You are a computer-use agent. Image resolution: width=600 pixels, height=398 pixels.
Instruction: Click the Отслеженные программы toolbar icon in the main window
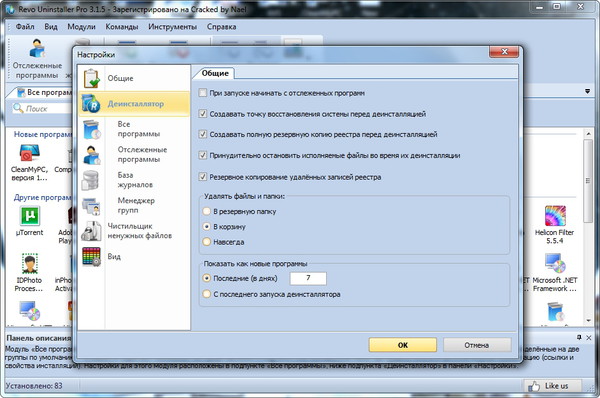[37, 49]
